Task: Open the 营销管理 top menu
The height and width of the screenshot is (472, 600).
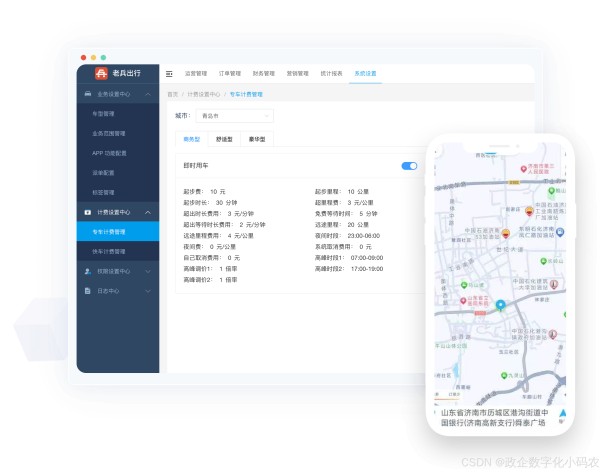Action: pyautogui.click(x=298, y=73)
